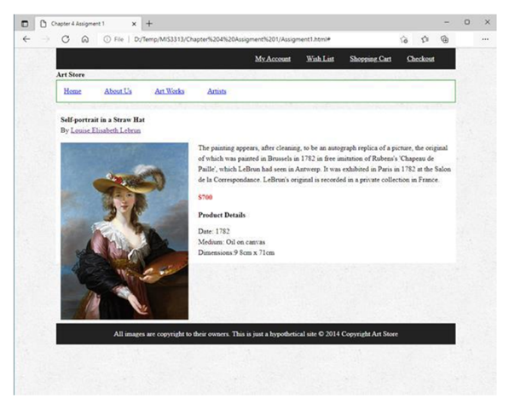532x410 pixels.
Task: Click the site information icon
Action: 107,39
